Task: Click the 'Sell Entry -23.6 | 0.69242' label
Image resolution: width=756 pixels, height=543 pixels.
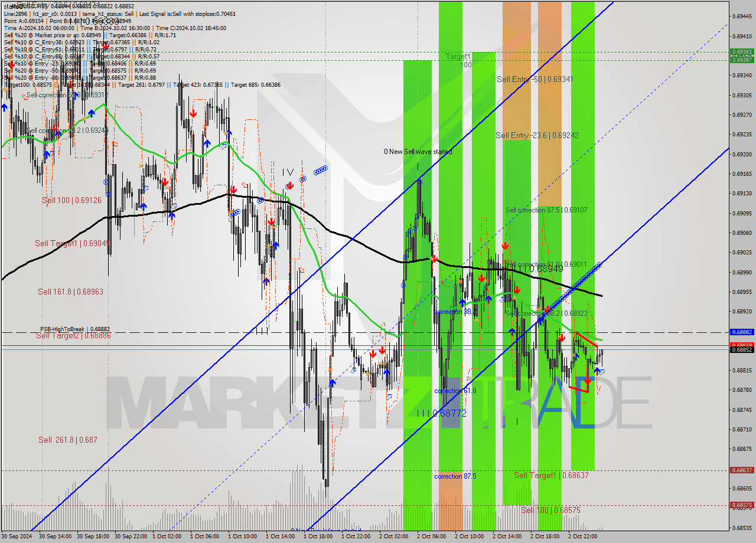Action: pyautogui.click(x=537, y=135)
